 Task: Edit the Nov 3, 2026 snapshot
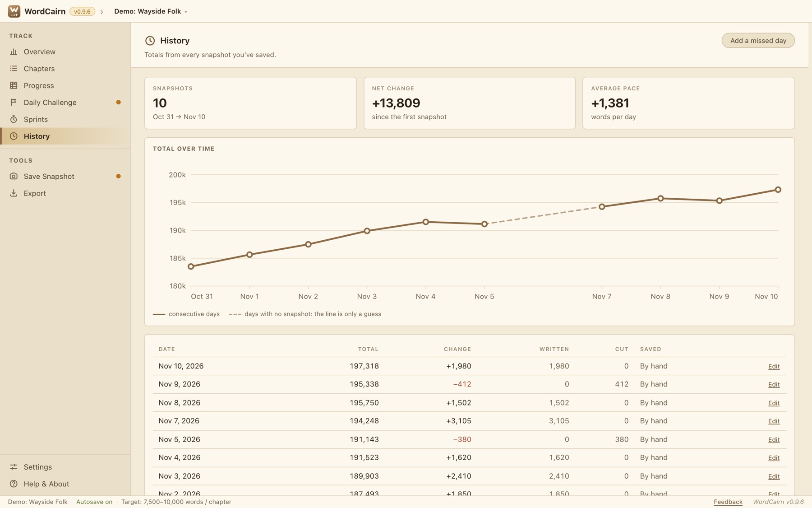774,476
